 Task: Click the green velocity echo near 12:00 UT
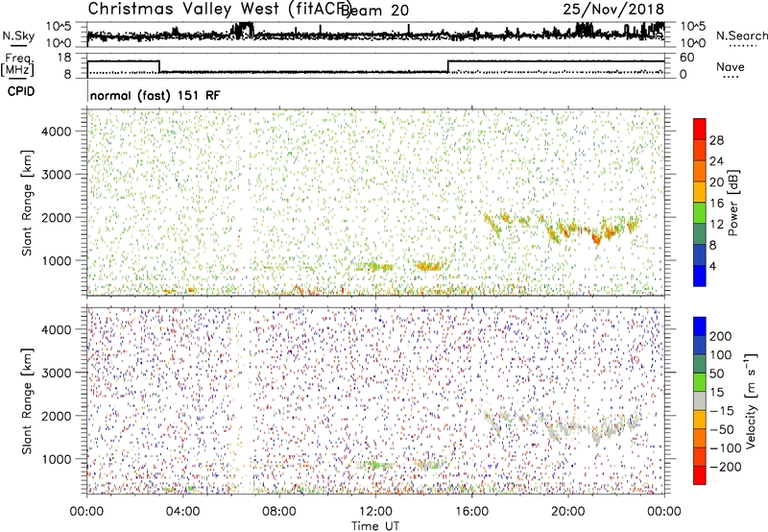click(x=375, y=465)
